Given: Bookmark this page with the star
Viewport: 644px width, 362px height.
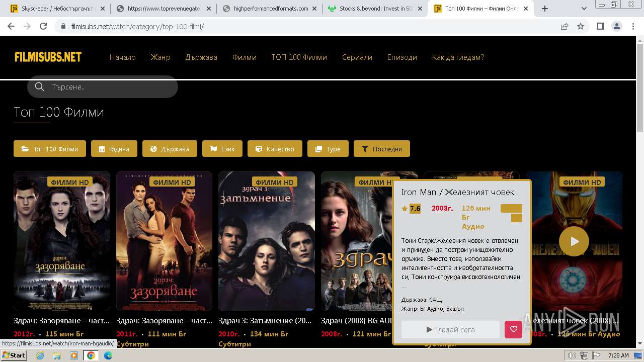Looking at the screenshot, I should click(581, 27).
